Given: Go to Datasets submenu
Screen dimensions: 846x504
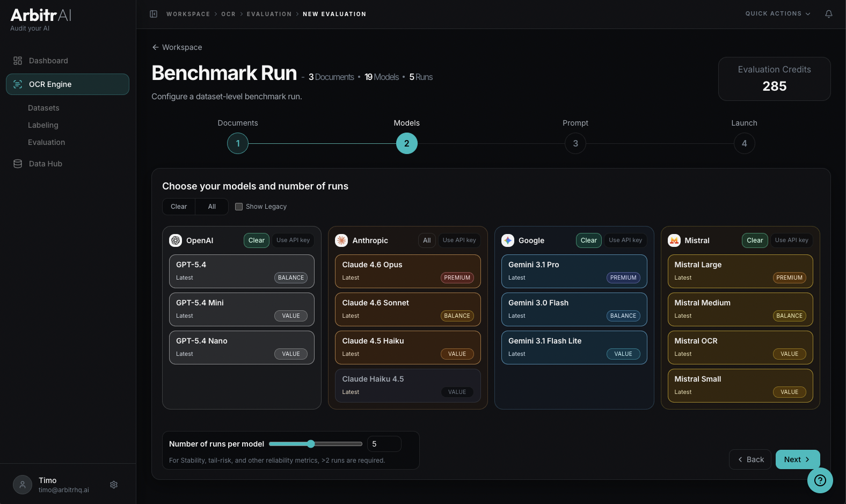Looking at the screenshot, I should (43, 108).
